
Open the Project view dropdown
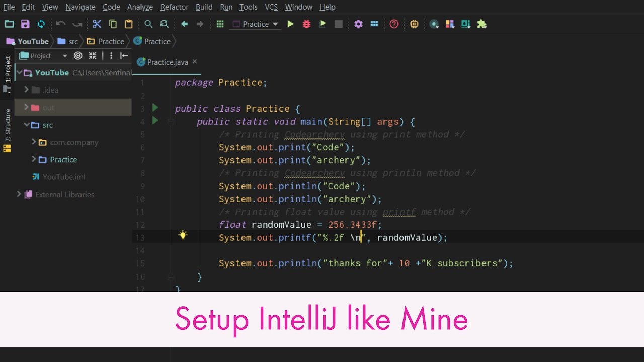[x=43, y=56]
